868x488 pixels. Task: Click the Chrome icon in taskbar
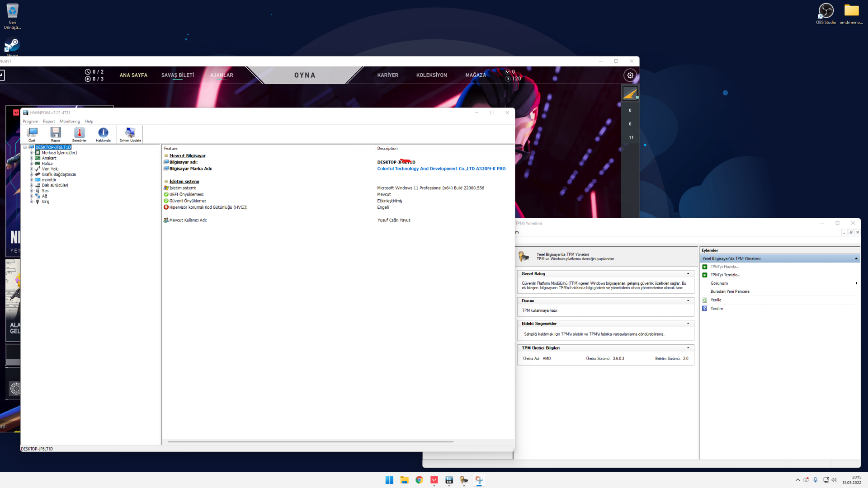419,480
